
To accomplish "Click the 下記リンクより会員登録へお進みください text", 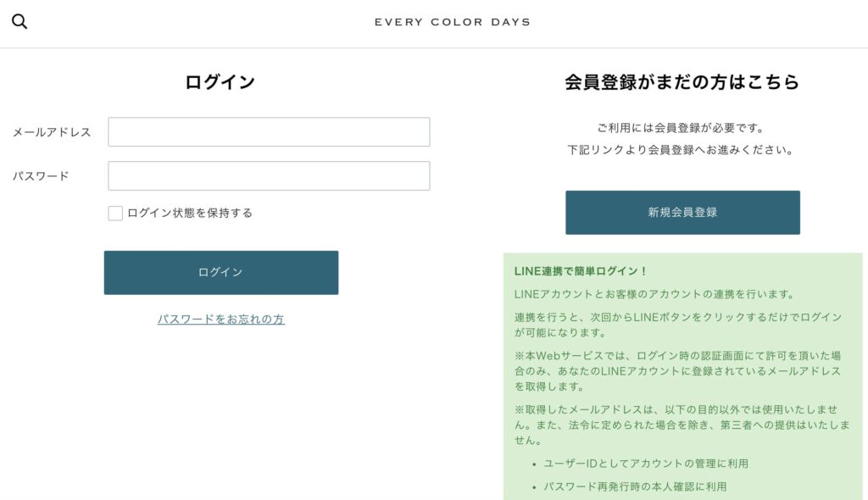I will point(682,150).
